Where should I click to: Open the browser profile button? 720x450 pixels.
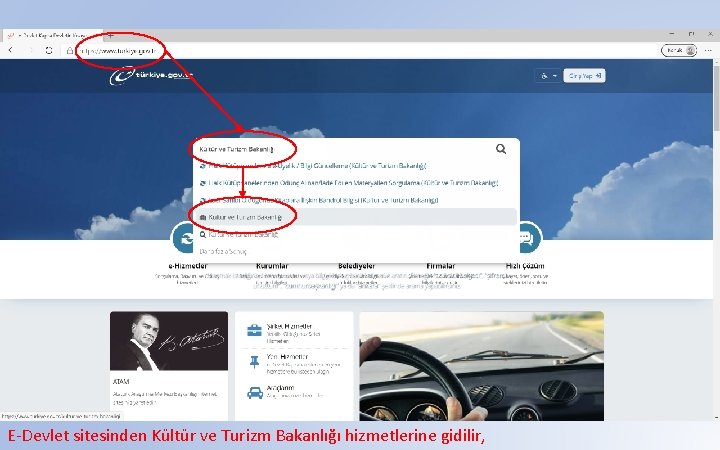[x=679, y=51]
